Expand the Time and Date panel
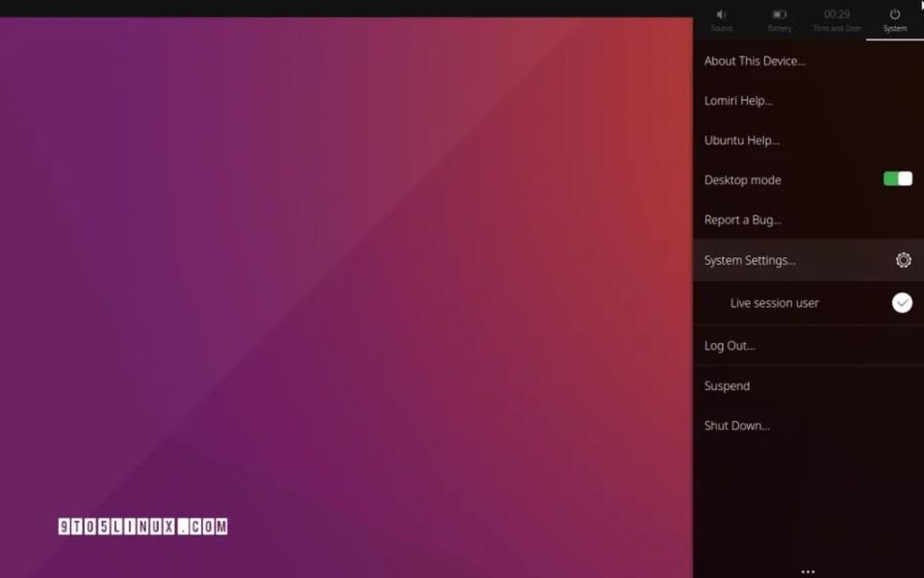The image size is (924, 578). (835, 19)
